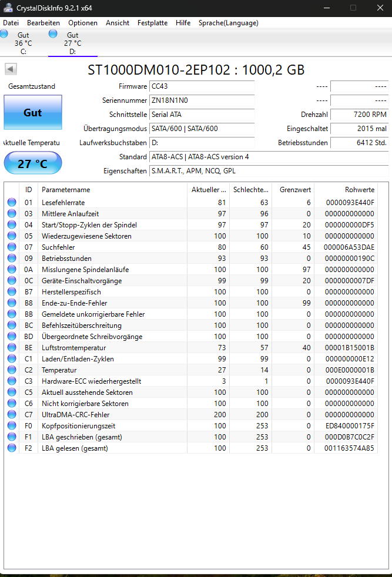
Task: Click the status circle for Nicht korrigierbare Sektoren
Action: [12, 403]
